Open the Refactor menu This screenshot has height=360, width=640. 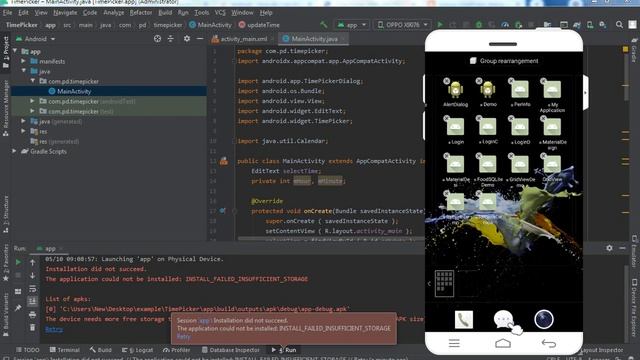pos(141,13)
